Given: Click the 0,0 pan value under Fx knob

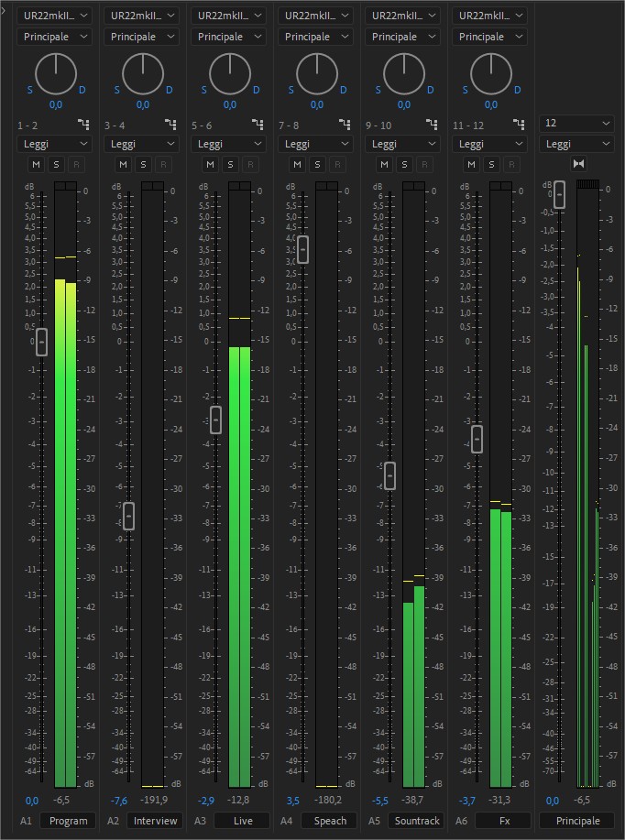Looking at the screenshot, I should [491, 104].
